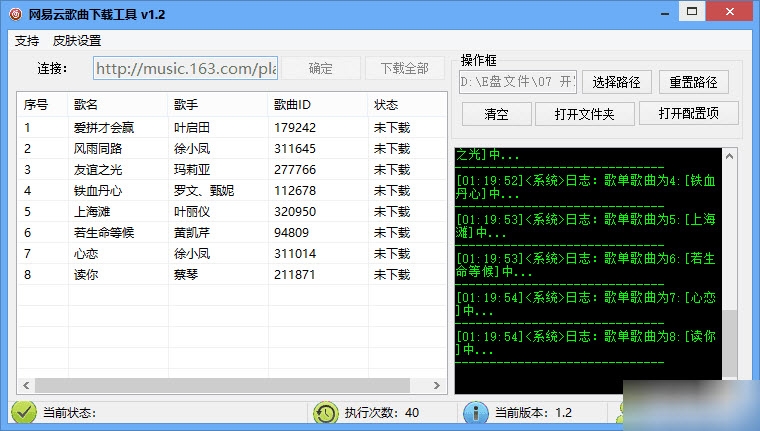Screen dimensions: 760x431
Task: Focus the playlist URL input field
Action: pyautogui.click(x=186, y=68)
